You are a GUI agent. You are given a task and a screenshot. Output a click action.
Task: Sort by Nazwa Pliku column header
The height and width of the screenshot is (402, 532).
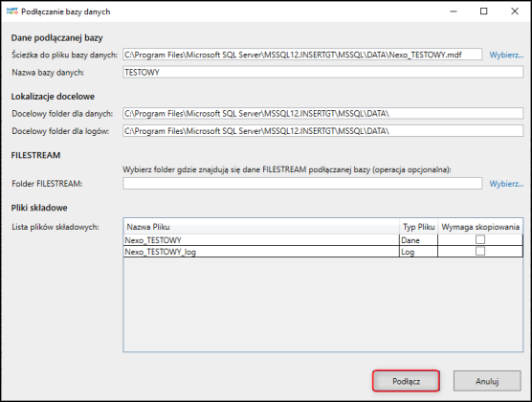click(x=261, y=227)
